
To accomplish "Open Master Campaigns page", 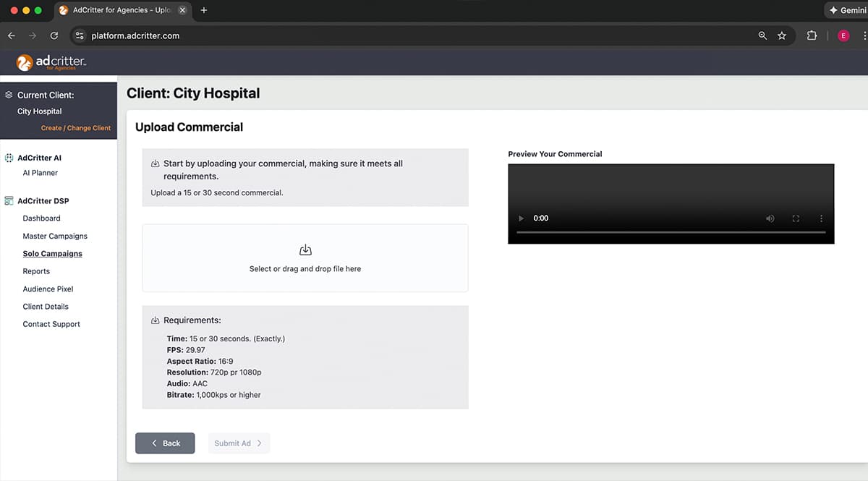I will [55, 236].
